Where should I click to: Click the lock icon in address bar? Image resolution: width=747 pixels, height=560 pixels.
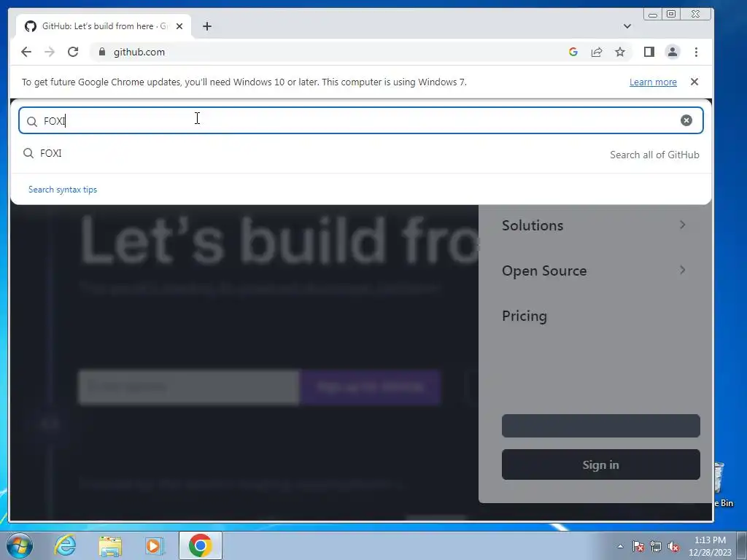click(101, 52)
